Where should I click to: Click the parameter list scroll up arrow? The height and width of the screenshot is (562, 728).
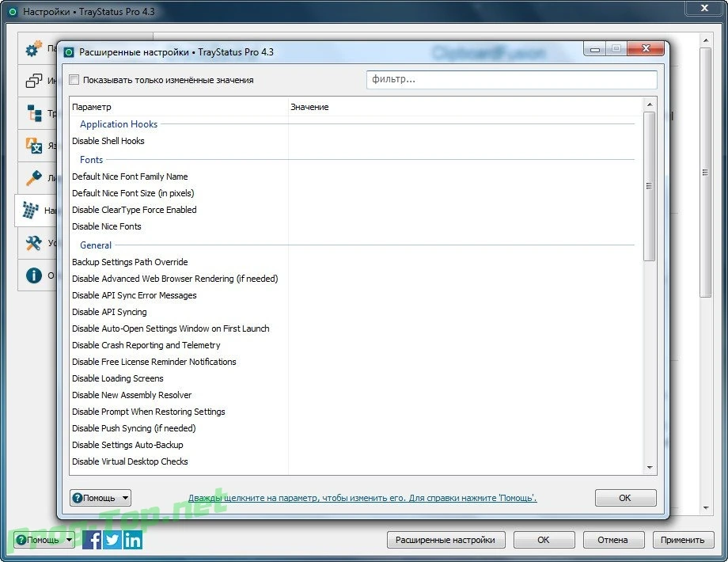(x=650, y=104)
